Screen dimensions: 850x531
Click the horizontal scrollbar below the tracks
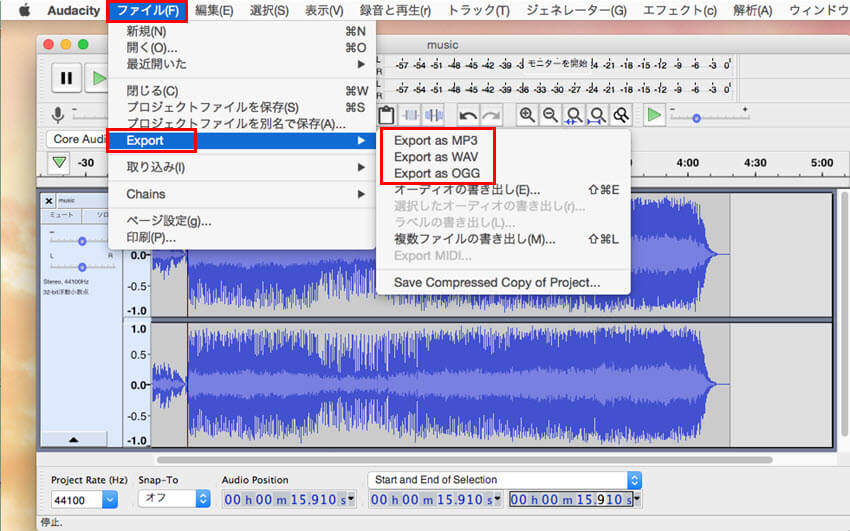465,460
